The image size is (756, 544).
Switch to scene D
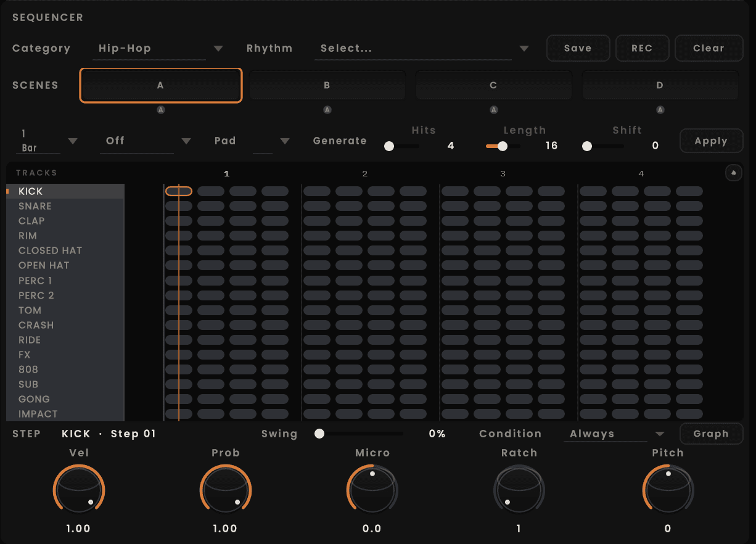click(x=660, y=85)
